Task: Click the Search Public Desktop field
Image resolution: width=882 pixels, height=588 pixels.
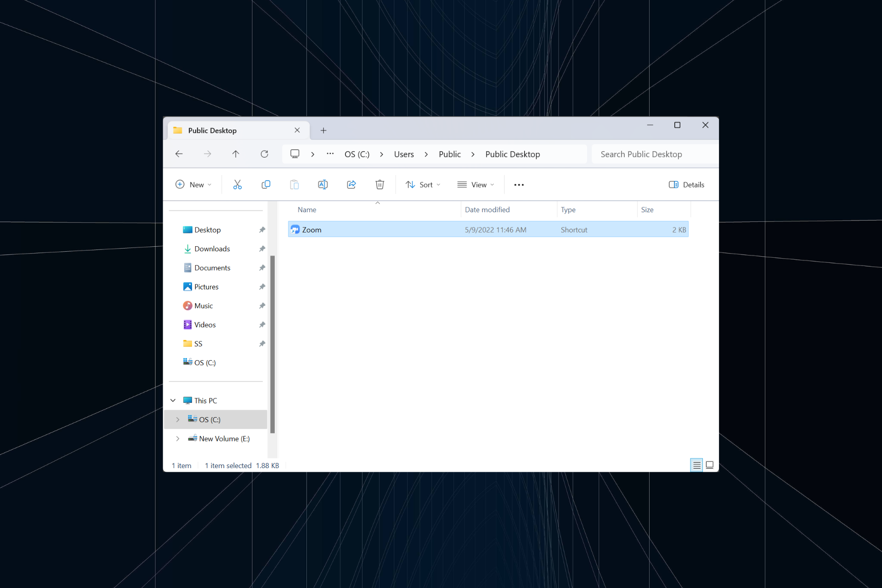Action: click(655, 154)
